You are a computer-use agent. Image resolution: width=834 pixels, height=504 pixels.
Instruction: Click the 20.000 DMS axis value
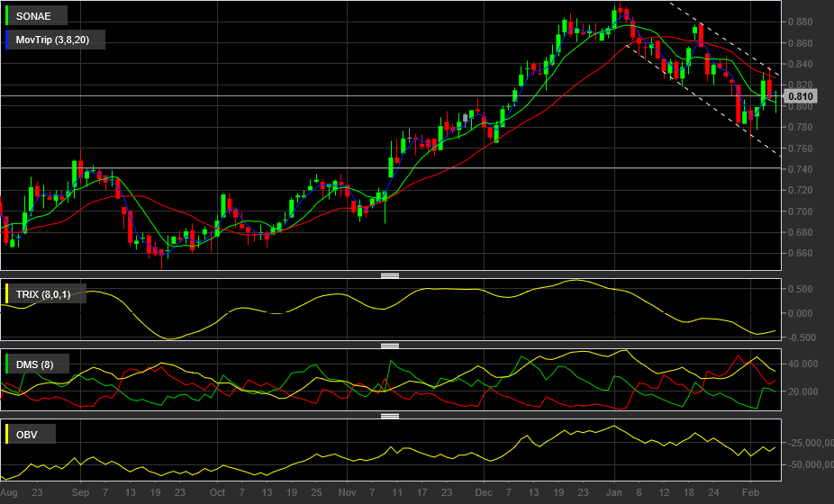(803, 391)
